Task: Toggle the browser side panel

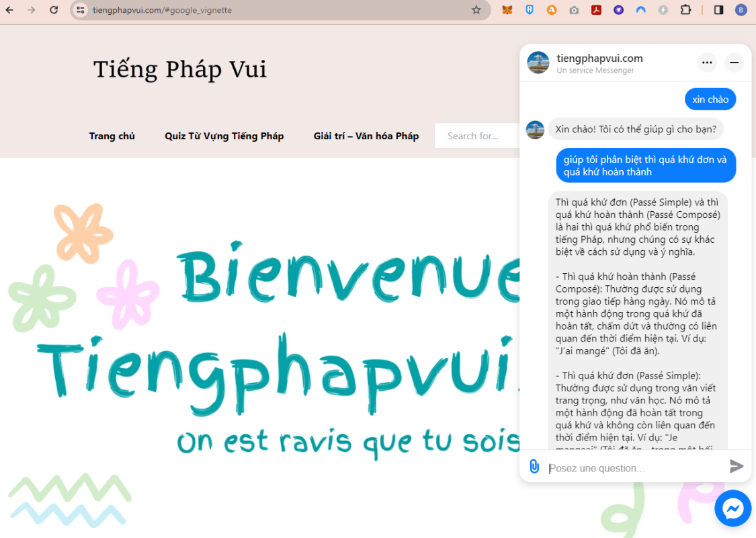Action: pyautogui.click(x=718, y=10)
